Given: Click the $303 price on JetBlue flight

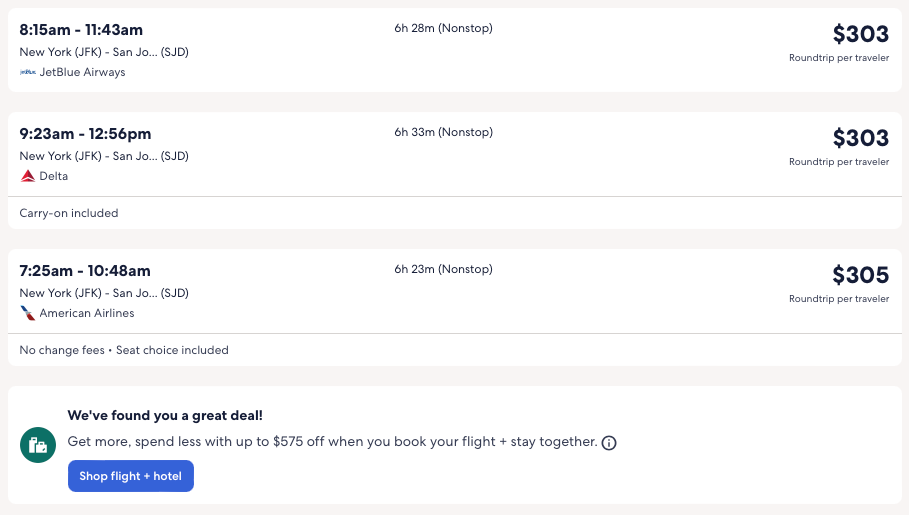Looking at the screenshot, I should pos(860,34).
